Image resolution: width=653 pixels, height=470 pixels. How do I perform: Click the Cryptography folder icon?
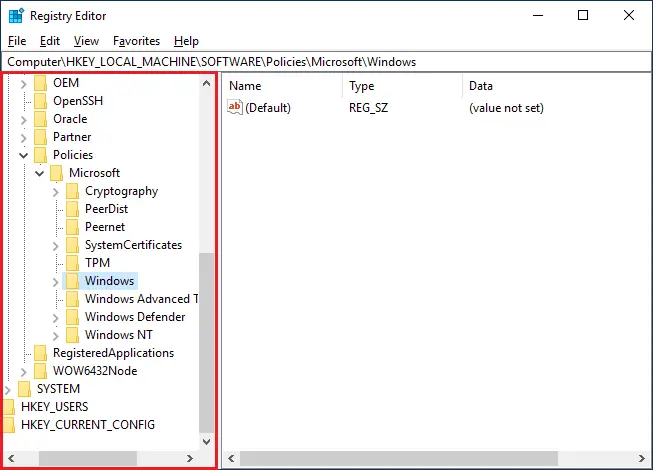tap(72, 191)
